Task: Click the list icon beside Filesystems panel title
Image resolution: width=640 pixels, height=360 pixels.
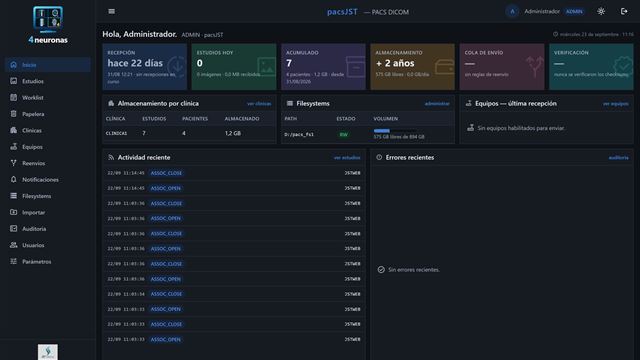Action: (290, 104)
